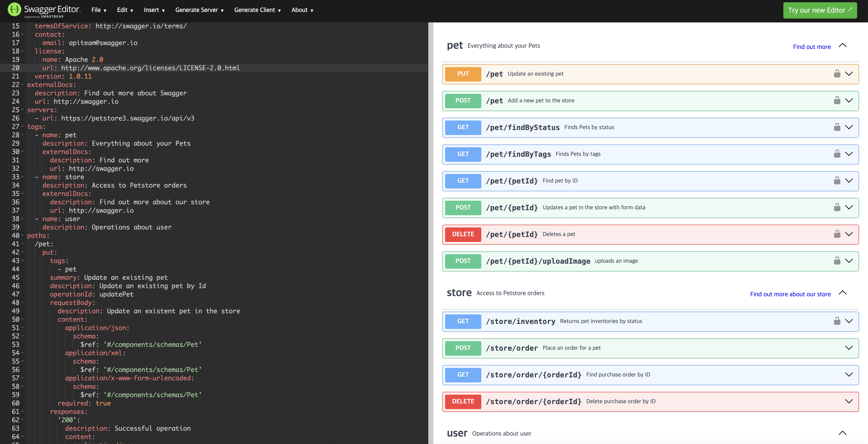Expand /store/inventory chevron
Image resolution: width=868 pixels, height=444 pixels.
(849, 321)
